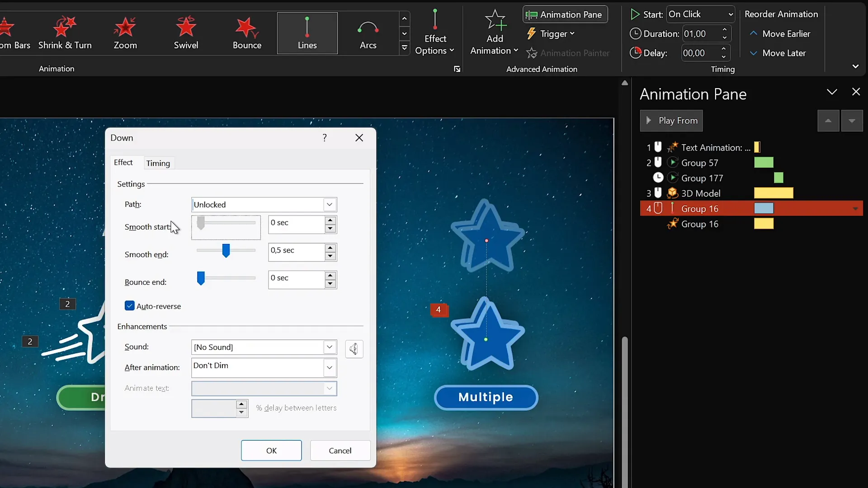This screenshot has width=868, height=488.
Task: Close the Animation Pane
Action: pos(856,92)
